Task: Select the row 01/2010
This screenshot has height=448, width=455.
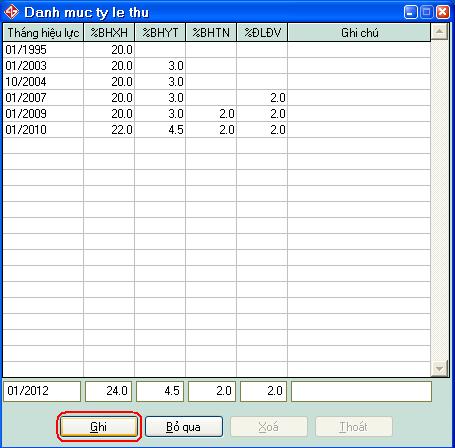Action: [x=217, y=130]
